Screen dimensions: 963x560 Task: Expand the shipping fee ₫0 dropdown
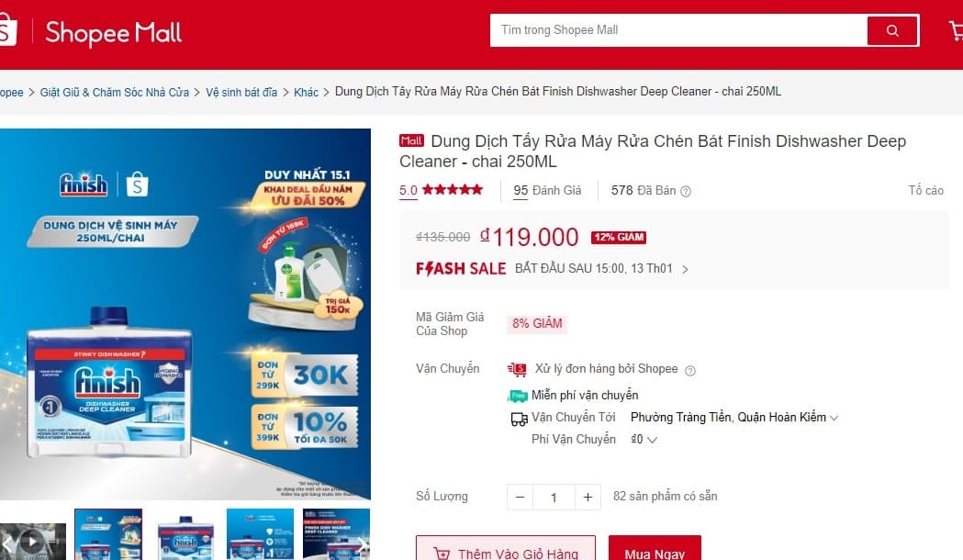(x=644, y=440)
